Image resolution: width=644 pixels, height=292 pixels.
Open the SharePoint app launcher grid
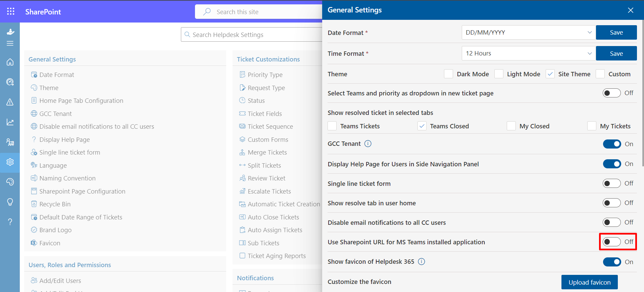pyautogui.click(x=11, y=11)
